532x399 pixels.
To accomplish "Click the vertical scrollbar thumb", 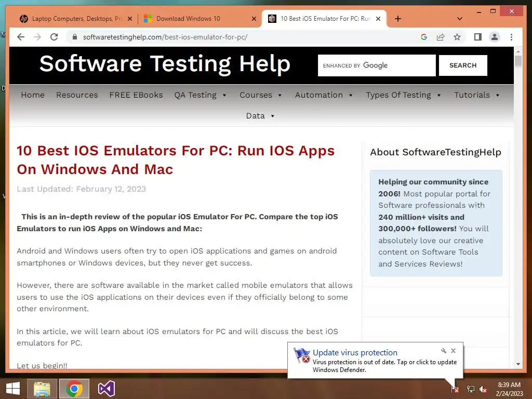I will tap(518, 61).
